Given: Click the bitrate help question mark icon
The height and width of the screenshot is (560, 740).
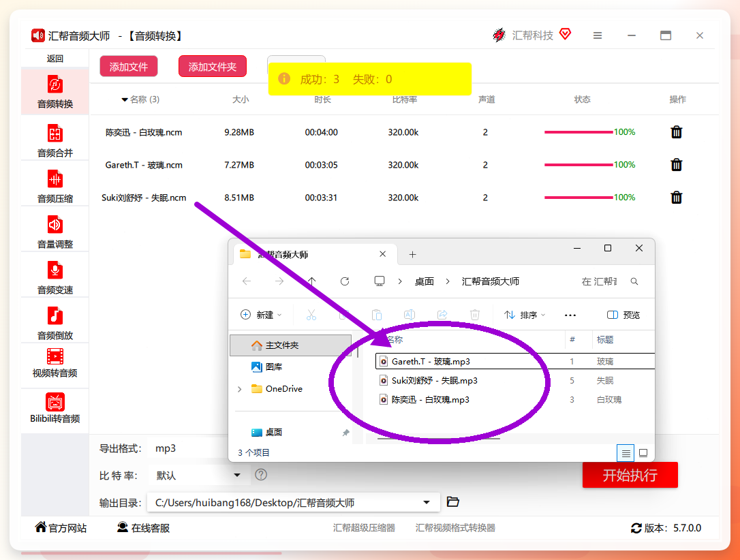Looking at the screenshot, I should pos(261,475).
